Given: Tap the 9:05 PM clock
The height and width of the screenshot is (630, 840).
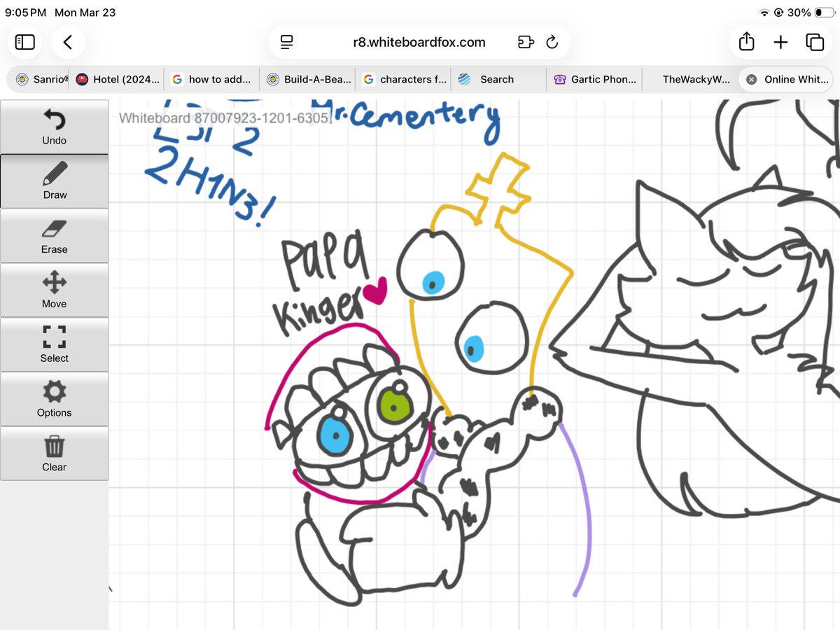Looking at the screenshot, I should coord(26,13).
